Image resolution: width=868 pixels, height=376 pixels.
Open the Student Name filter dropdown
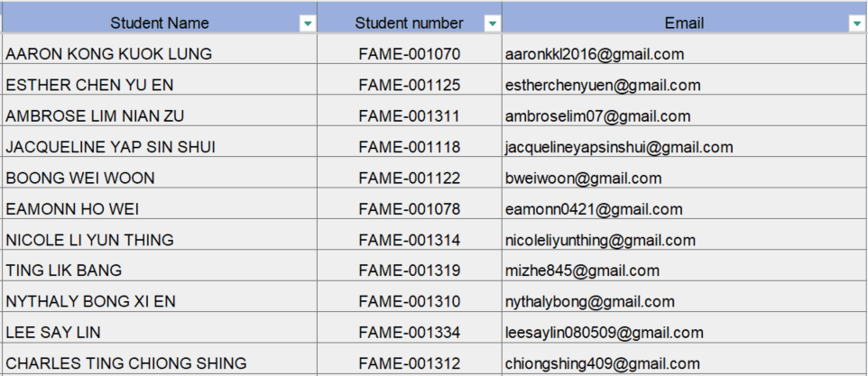(308, 23)
